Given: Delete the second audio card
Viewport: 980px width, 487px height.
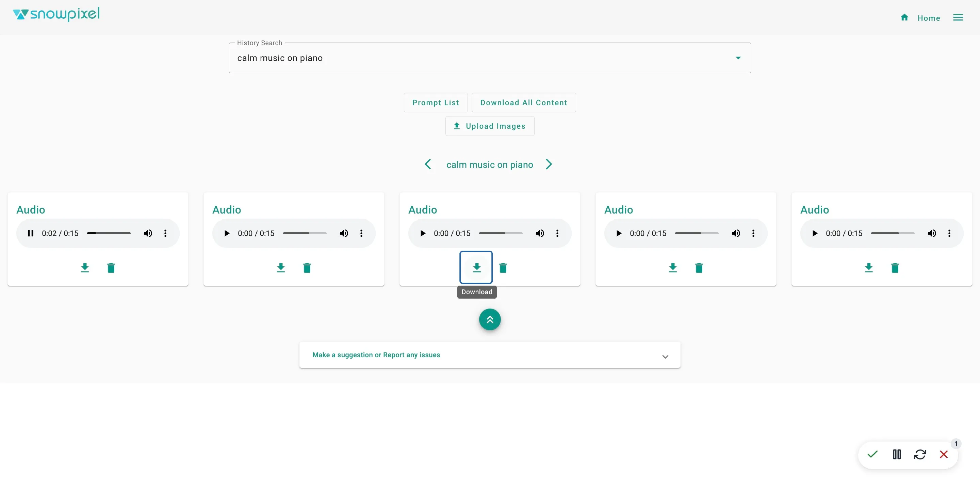Looking at the screenshot, I should point(307,268).
